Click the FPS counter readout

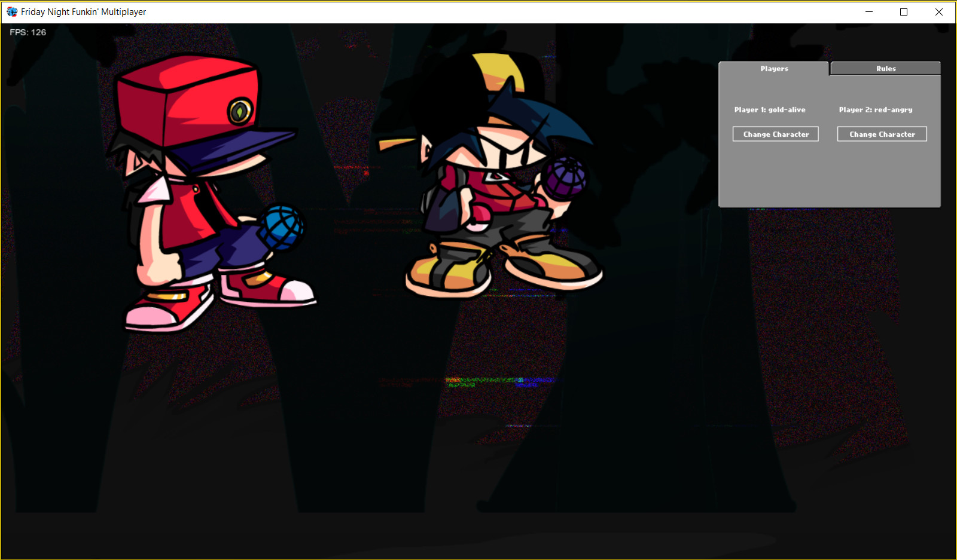click(x=28, y=32)
